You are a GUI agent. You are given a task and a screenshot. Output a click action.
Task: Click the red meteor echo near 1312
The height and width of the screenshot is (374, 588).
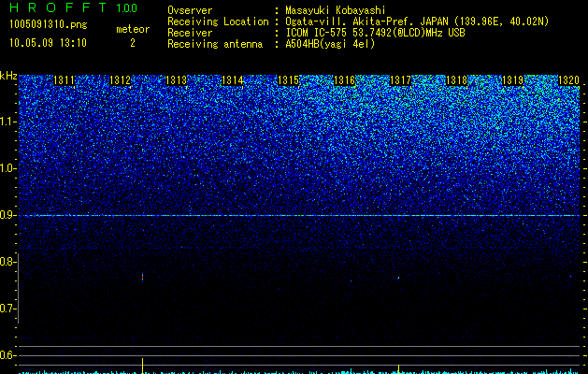[142, 277]
